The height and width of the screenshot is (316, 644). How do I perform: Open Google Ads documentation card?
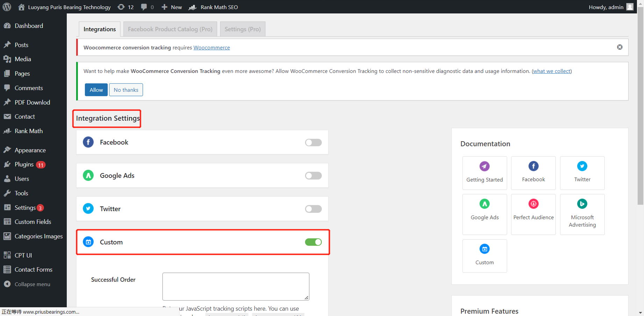coord(484,214)
